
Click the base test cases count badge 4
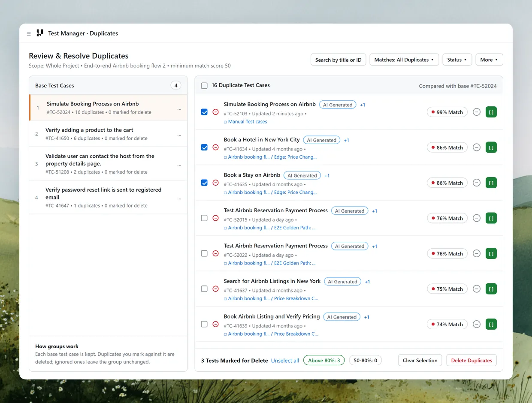[x=176, y=85]
